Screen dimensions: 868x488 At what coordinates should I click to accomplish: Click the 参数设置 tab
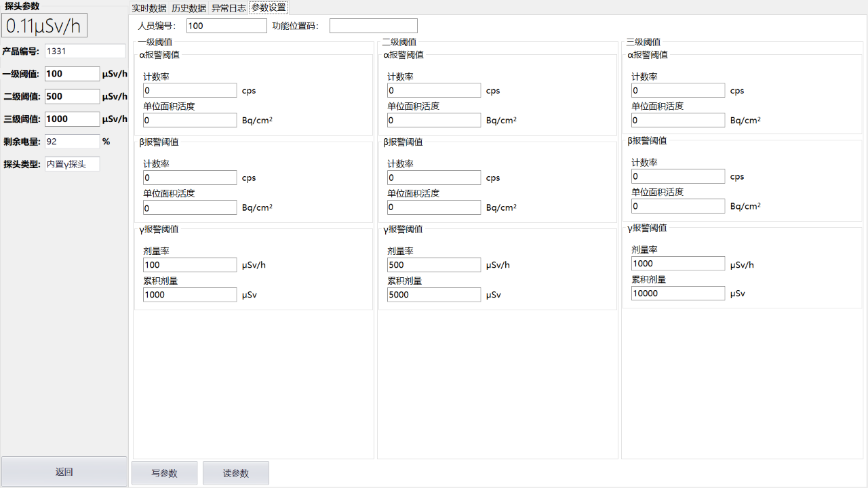pyautogui.click(x=269, y=8)
